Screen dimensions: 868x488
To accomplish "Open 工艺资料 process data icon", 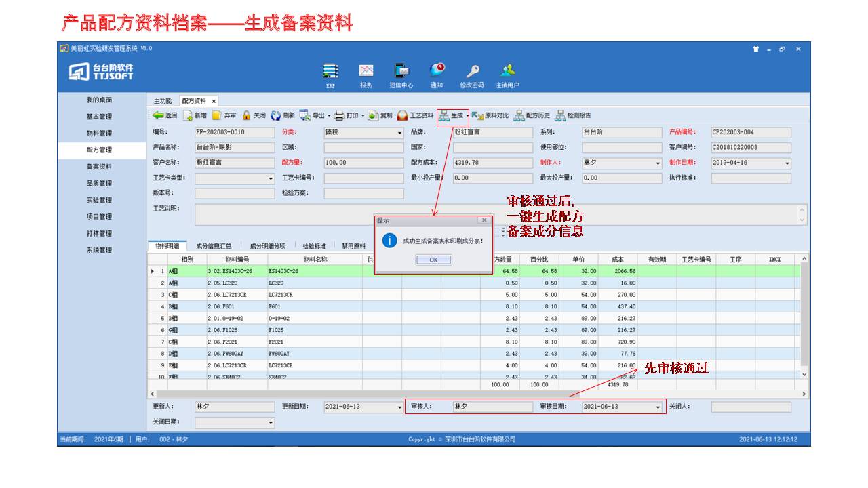I will click(x=402, y=116).
